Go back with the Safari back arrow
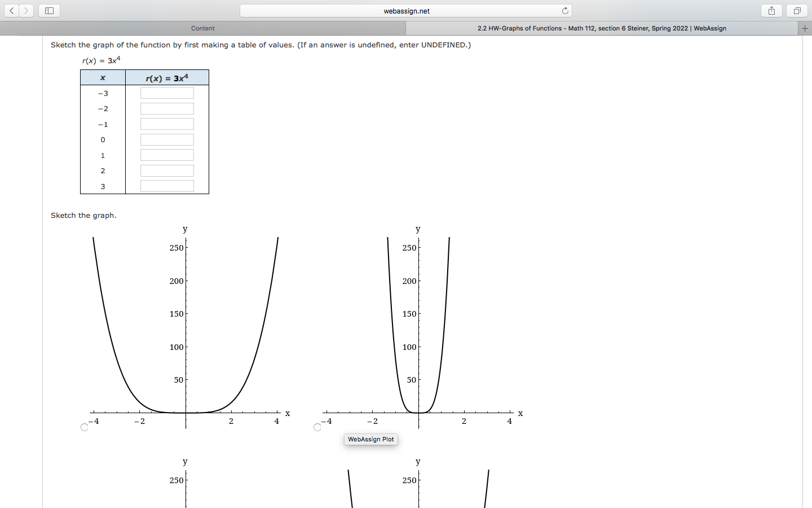Image resolution: width=812 pixels, height=508 pixels. pyautogui.click(x=12, y=11)
